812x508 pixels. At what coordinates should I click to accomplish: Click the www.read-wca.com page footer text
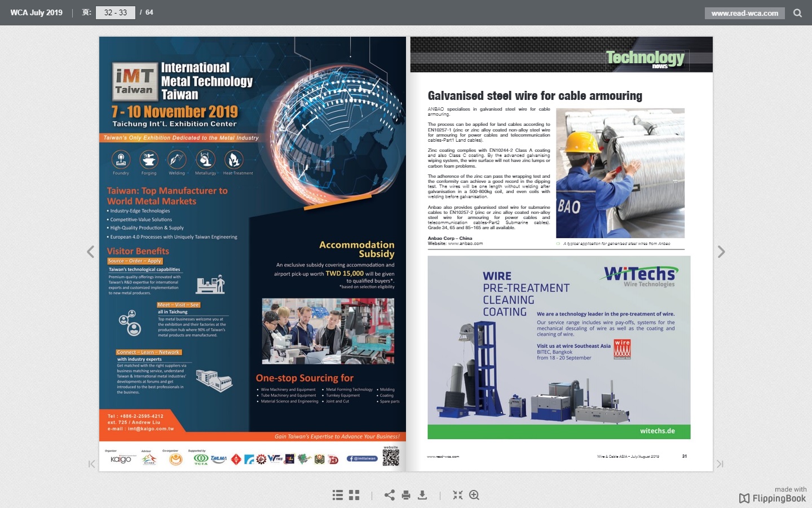tap(443, 457)
